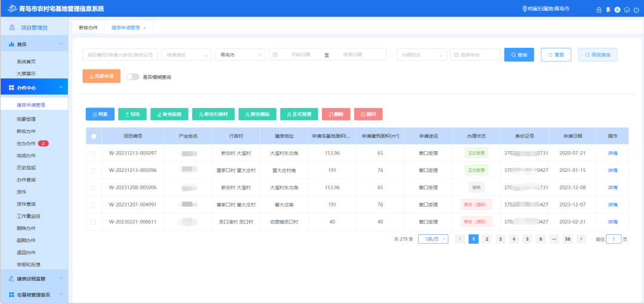Open the user avatar icon
This screenshot has width=644, height=304.
pos(617,10)
